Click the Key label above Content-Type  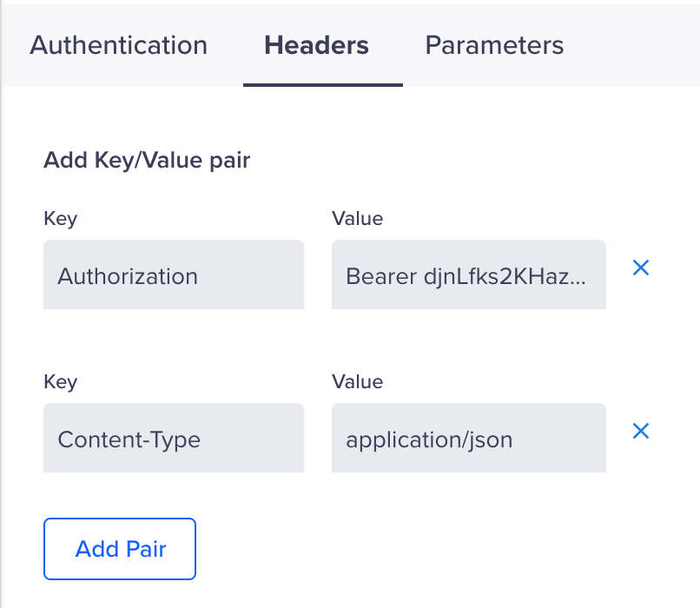coord(60,381)
